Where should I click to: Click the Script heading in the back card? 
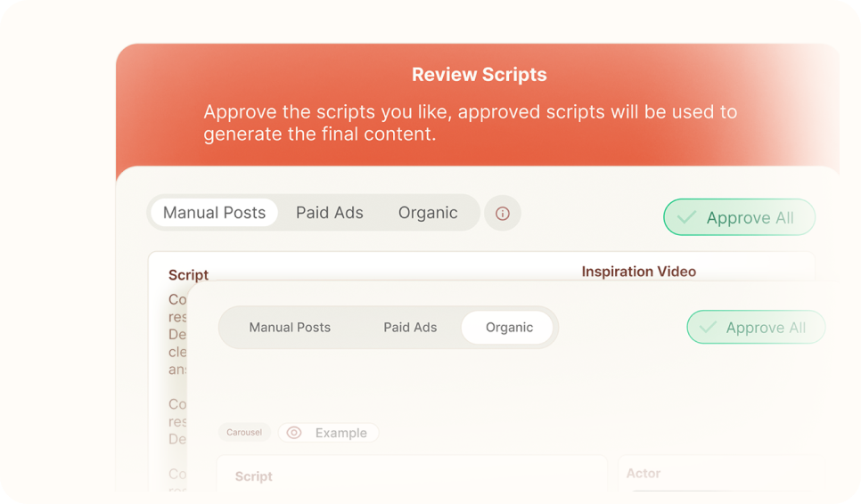(188, 275)
